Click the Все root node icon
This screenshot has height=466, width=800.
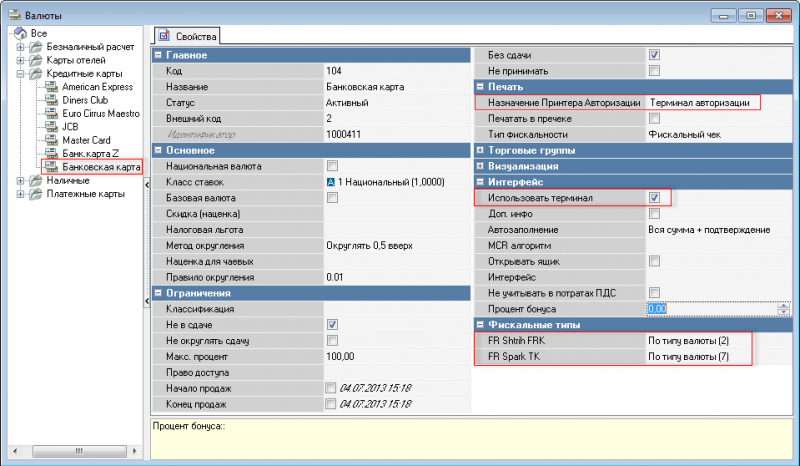[x=20, y=34]
